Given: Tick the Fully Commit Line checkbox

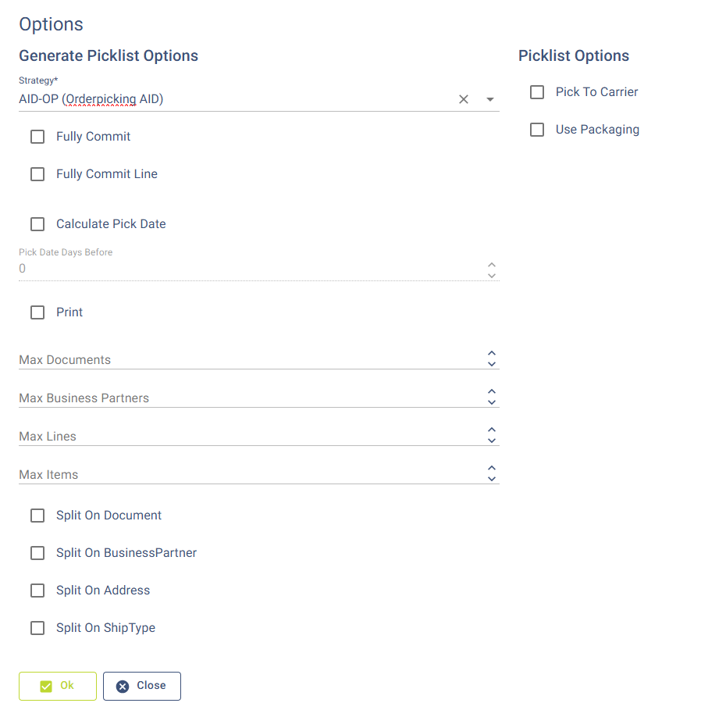Looking at the screenshot, I should [37, 174].
